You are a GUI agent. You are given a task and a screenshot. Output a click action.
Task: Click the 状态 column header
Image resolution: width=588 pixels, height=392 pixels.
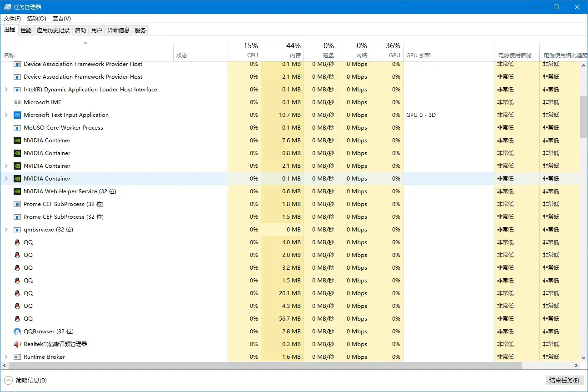point(200,50)
